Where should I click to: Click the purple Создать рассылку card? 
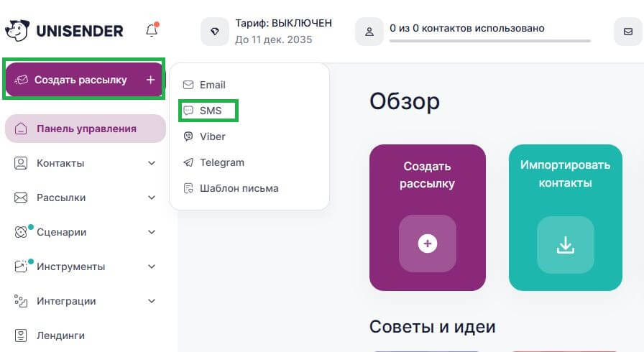pos(428,218)
